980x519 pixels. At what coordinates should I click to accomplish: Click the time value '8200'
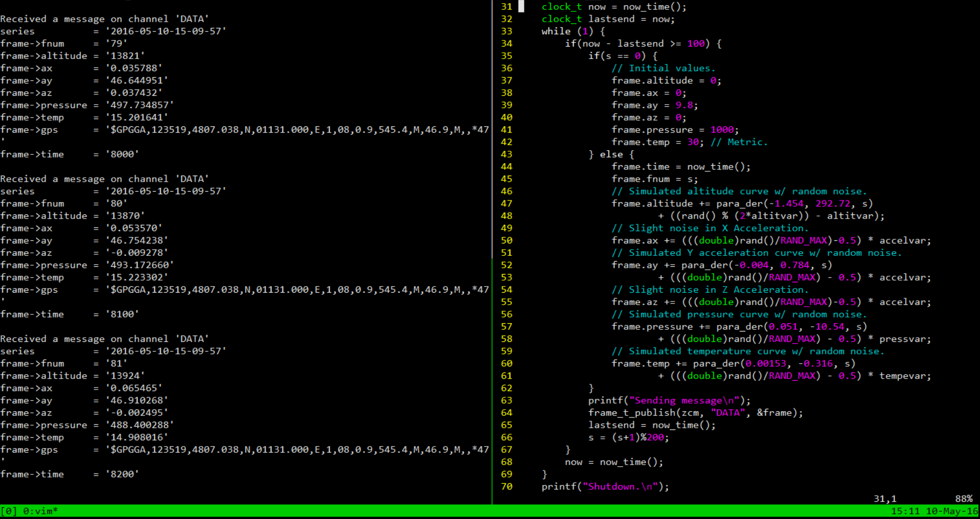(x=122, y=474)
